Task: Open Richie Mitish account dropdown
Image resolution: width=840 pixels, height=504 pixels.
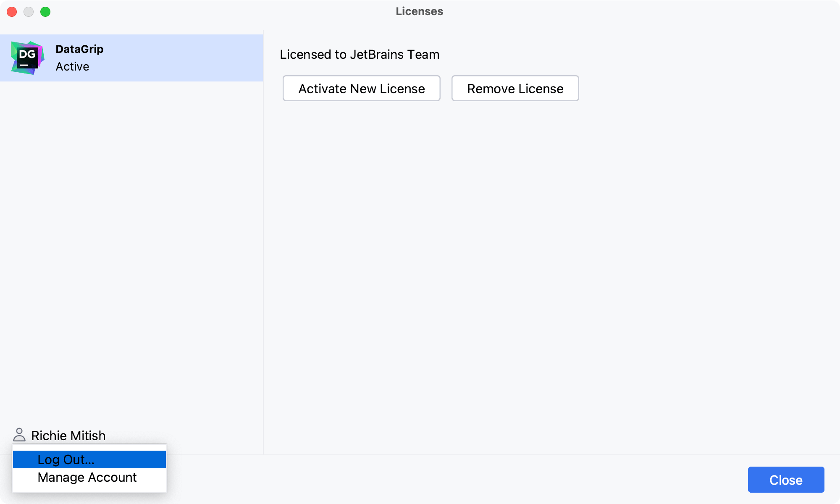Action: point(68,436)
